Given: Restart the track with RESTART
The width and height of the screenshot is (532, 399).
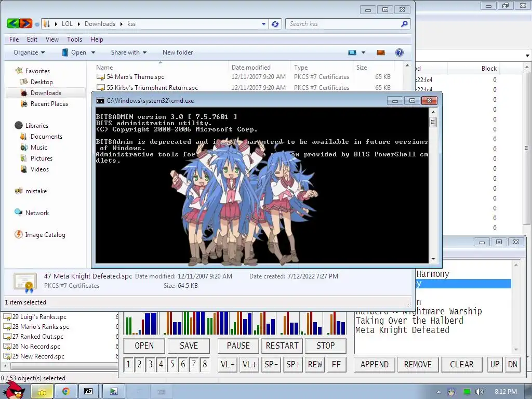Looking at the screenshot, I should [282, 345].
